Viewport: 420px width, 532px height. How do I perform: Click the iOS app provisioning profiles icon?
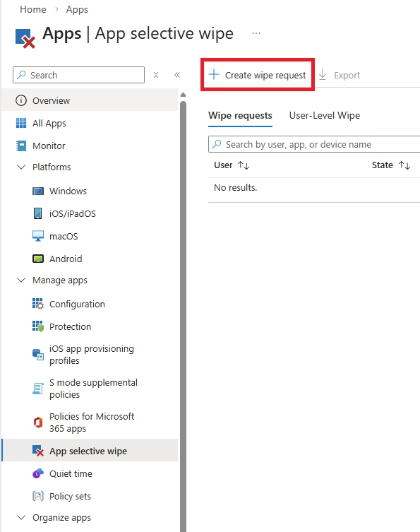[38, 354]
